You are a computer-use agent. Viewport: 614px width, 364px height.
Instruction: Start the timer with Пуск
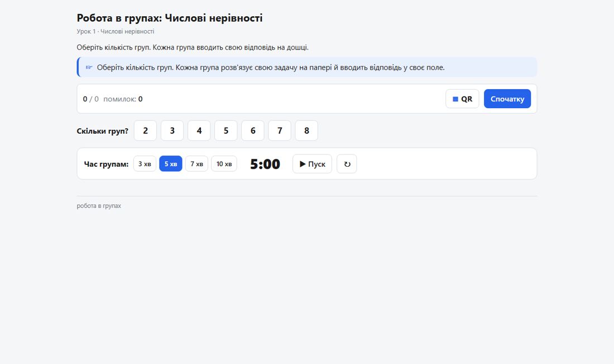click(312, 164)
